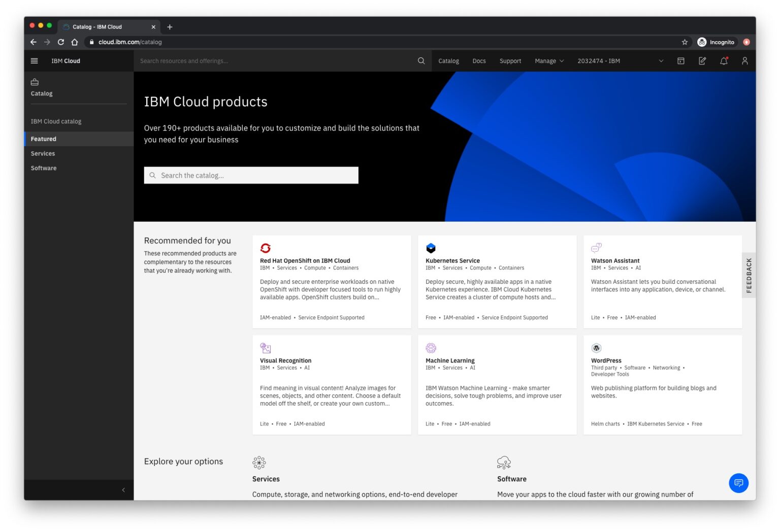
Task: Open Red Hat OpenShift on IBM Cloud title
Action: pyautogui.click(x=305, y=260)
